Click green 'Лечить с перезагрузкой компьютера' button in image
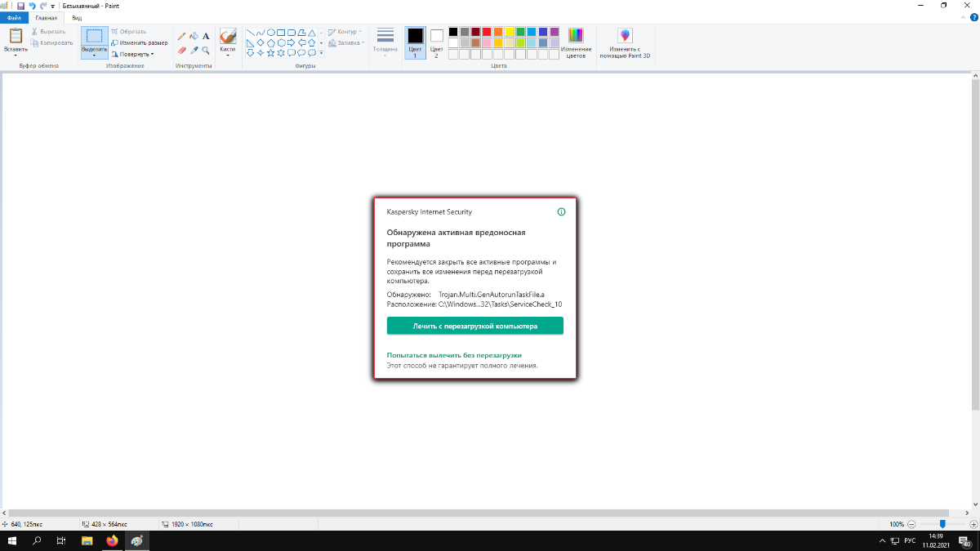This screenshot has height=551, width=980. 474,326
